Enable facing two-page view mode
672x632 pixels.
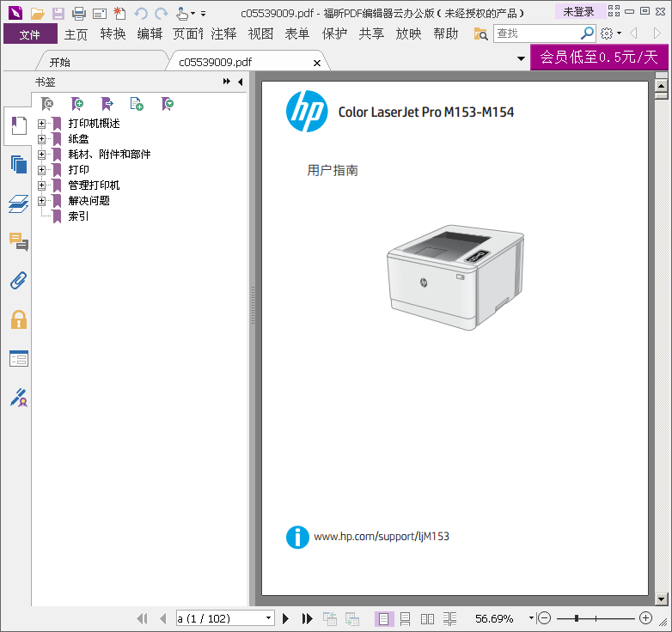point(427,619)
